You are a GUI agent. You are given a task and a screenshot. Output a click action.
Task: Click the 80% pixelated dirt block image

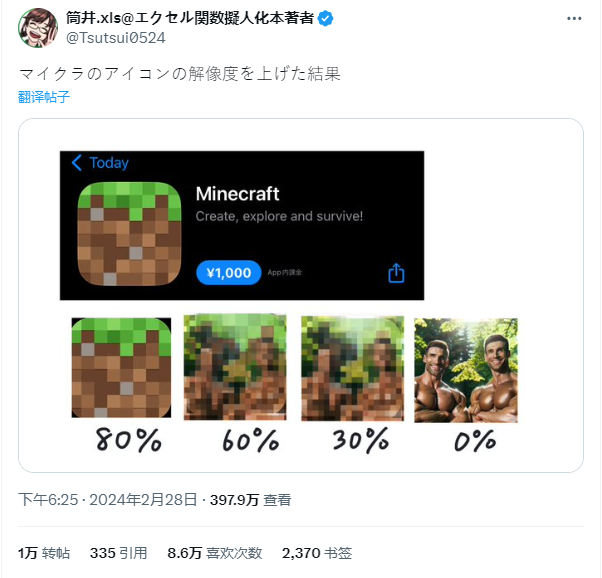[121, 368]
